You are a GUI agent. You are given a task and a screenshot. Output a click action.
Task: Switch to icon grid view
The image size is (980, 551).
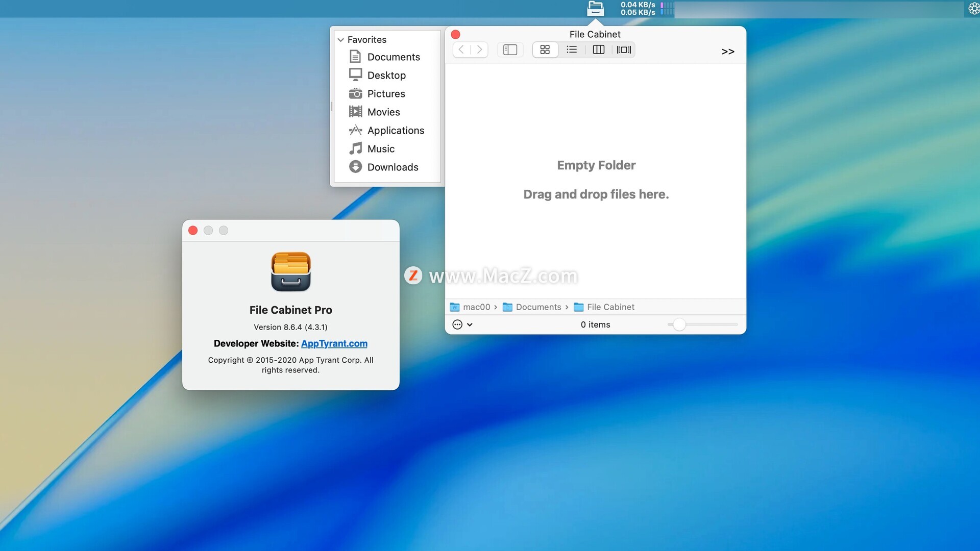coord(545,49)
